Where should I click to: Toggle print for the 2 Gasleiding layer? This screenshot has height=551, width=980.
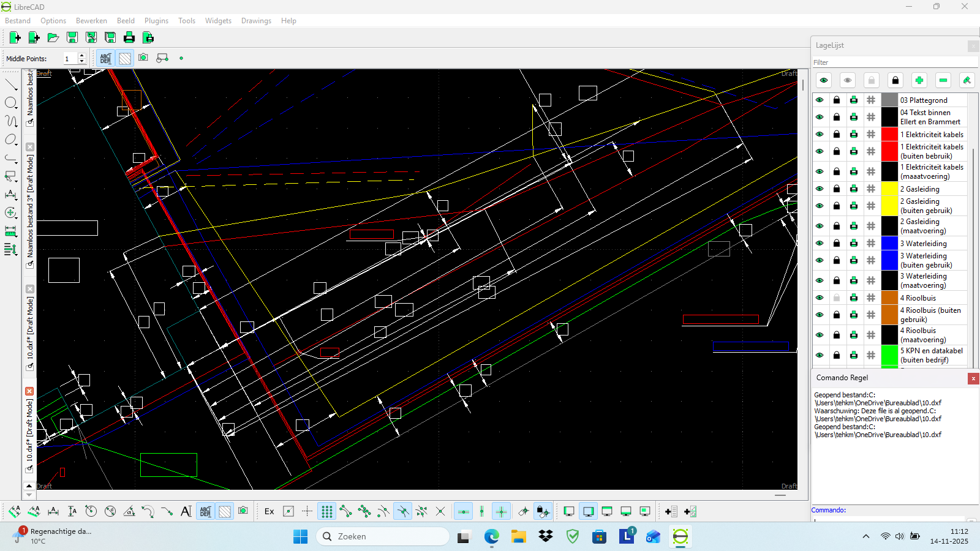point(854,189)
